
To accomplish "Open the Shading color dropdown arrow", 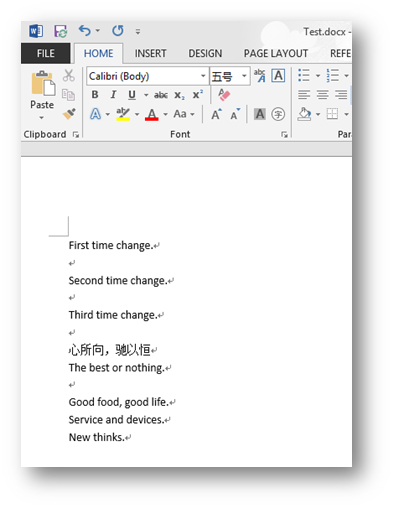I will [318, 114].
